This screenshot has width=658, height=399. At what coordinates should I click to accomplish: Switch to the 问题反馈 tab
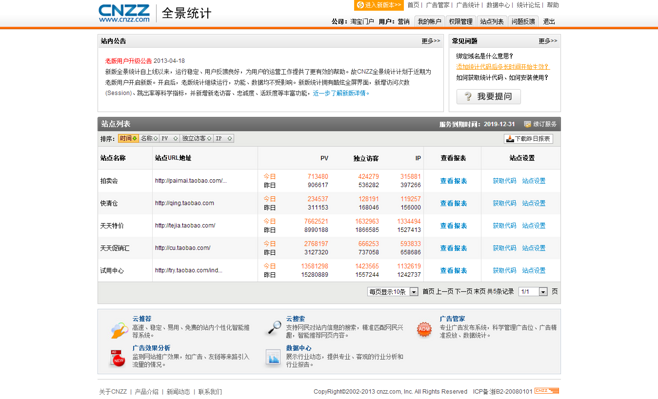click(523, 21)
